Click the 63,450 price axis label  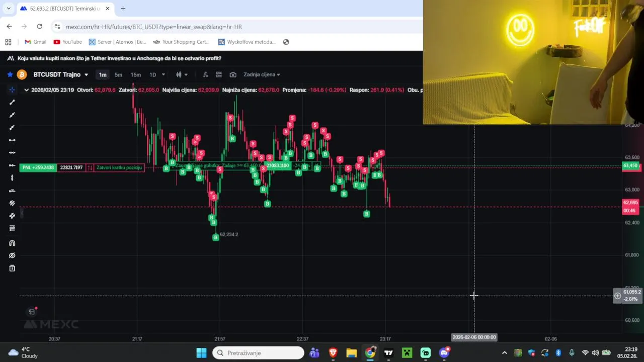(631, 165)
